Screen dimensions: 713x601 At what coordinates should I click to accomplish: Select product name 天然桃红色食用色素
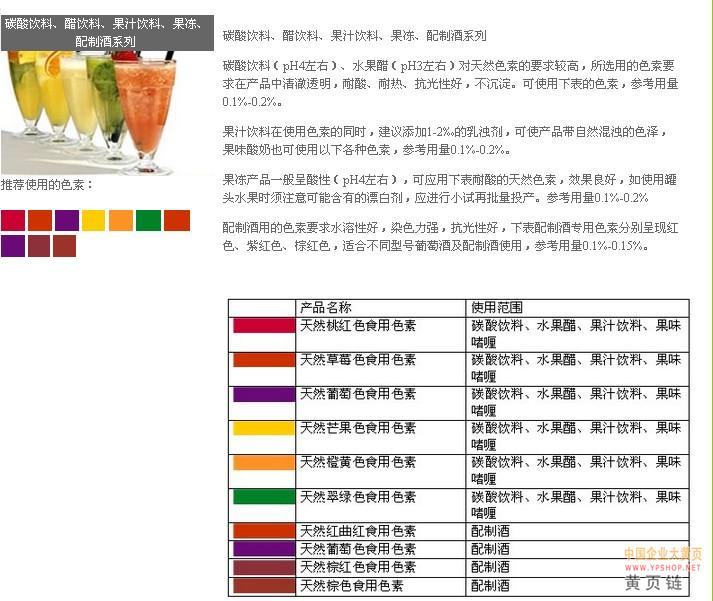(x=358, y=326)
